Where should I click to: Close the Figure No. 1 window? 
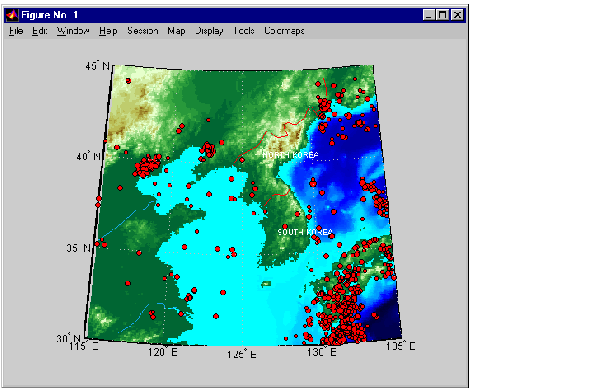coord(457,15)
